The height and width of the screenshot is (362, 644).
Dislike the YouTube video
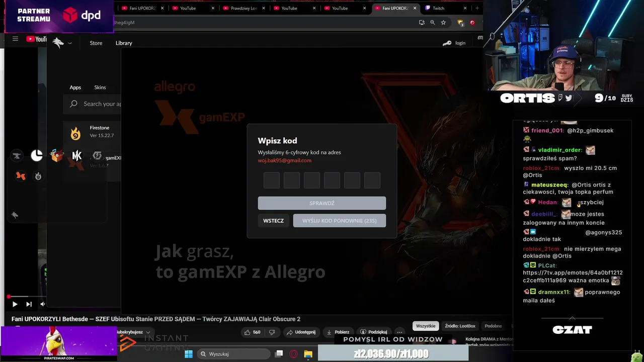click(x=272, y=332)
